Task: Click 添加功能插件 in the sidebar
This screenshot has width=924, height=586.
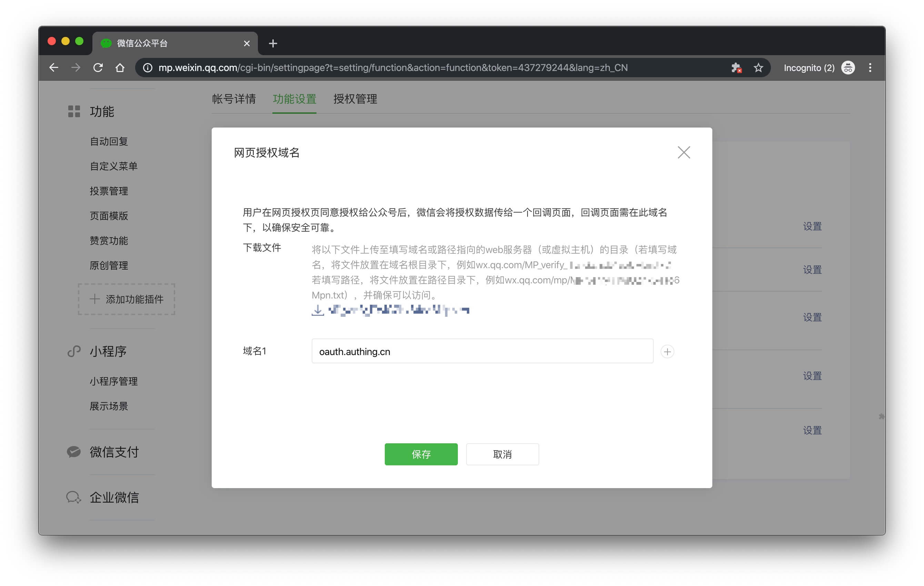Action: (127, 299)
